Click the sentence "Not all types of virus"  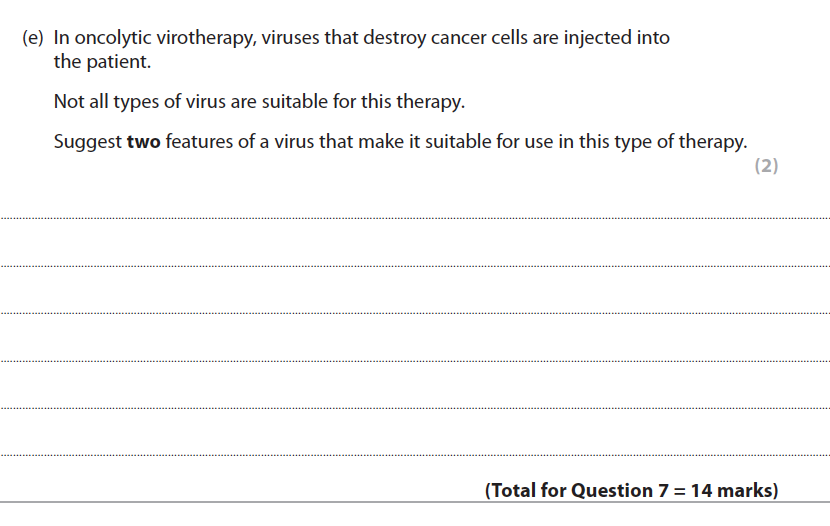click(x=140, y=102)
